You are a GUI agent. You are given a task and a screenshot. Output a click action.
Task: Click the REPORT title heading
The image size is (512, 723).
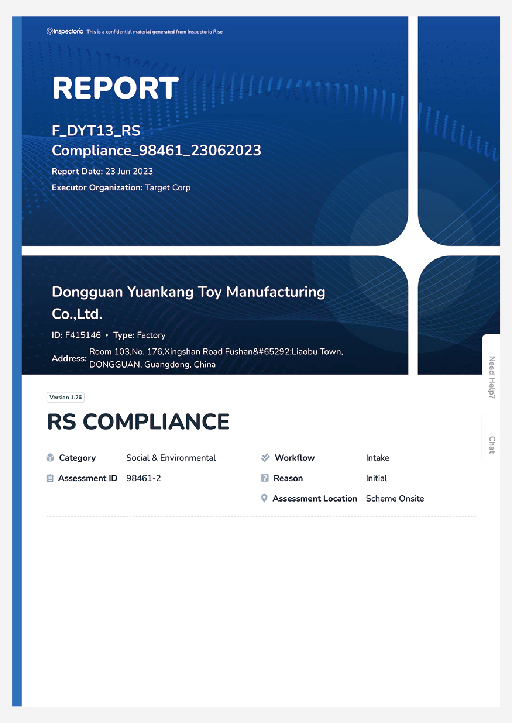coord(115,88)
